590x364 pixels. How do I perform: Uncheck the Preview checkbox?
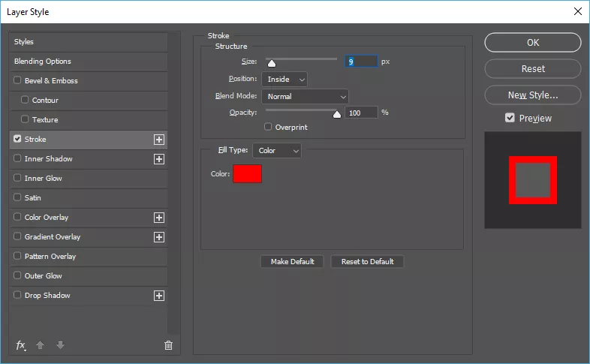click(510, 118)
